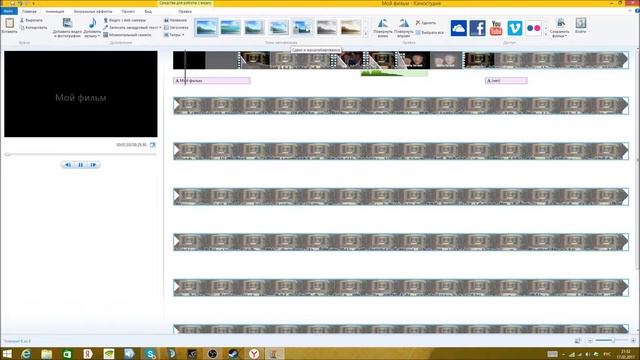Pause the preview playback
The height and width of the screenshot is (360, 640).
point(81,165)
